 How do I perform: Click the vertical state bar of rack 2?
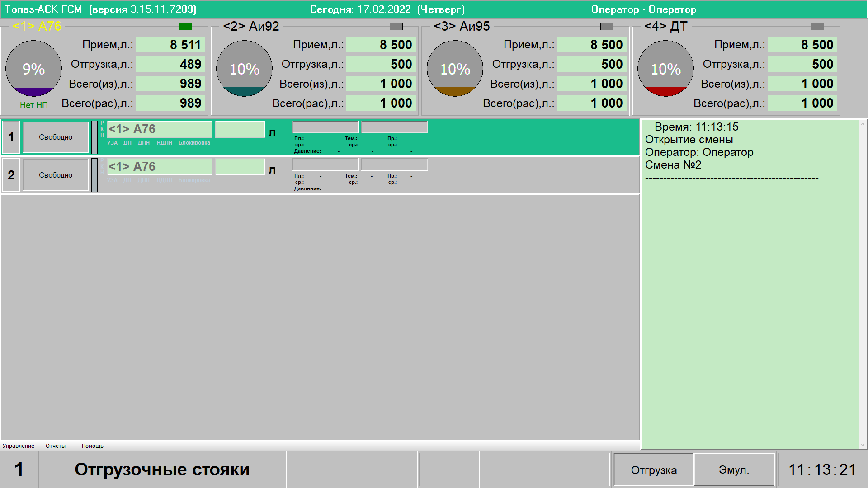click(94, 175)
